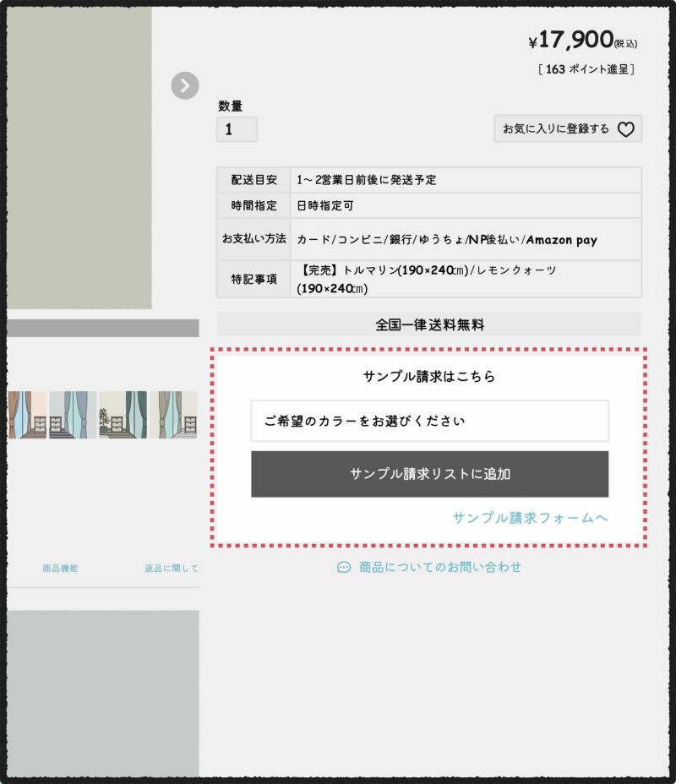This screenshot has height=784, width=676.
Task: Click the heart favorite icon
Action: (625, 129)
